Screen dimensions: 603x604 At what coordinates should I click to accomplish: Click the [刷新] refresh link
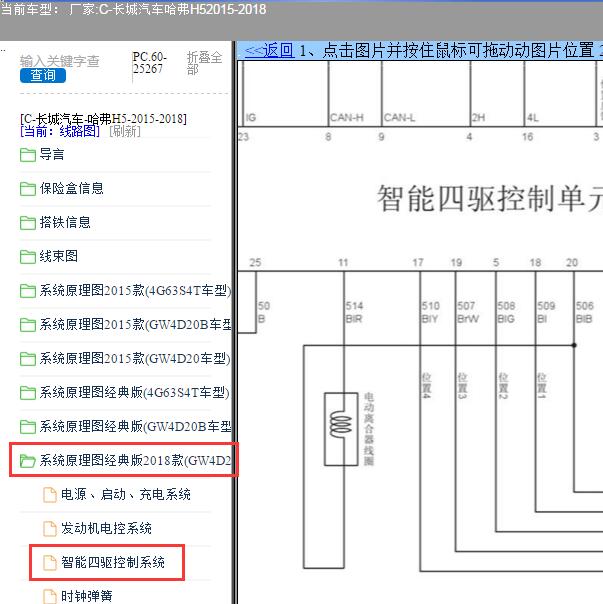pos(125,131)
